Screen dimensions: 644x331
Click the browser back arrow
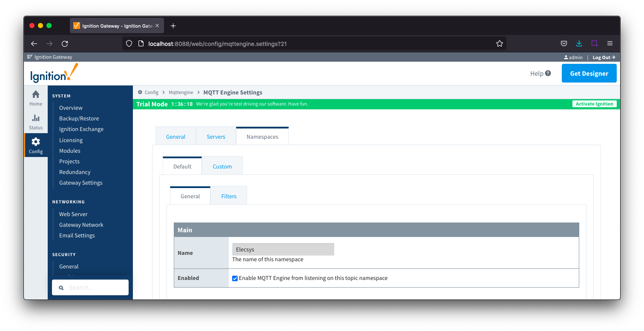(34, 43)
